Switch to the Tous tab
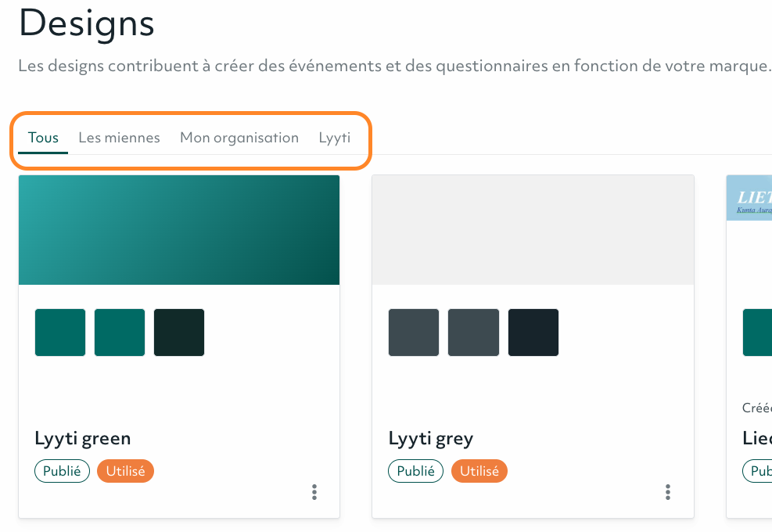The image size is (772, 532). (43, 138)
